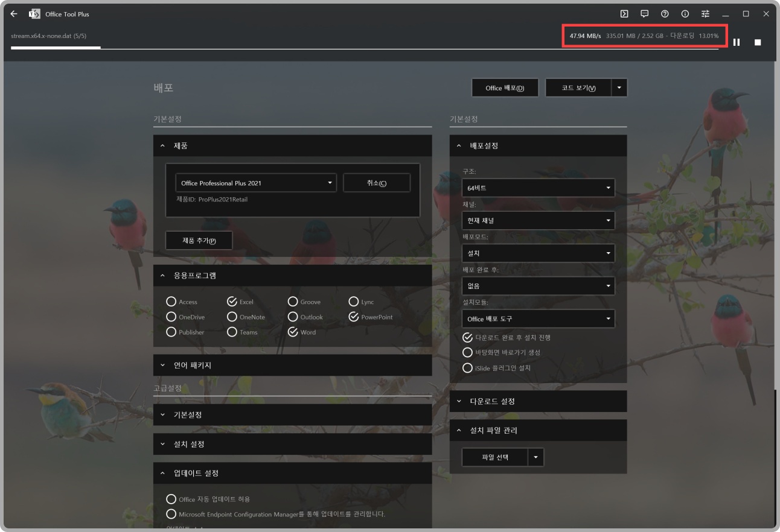The image size is (780, 532).
Task: Open the 채널 dropdown showing 현재 채널
Action: point(538,220)
